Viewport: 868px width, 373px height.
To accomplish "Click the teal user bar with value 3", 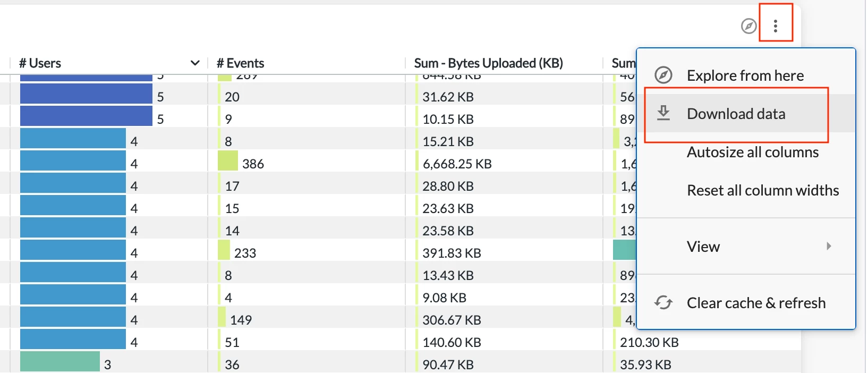I will [x=60, y=362].
